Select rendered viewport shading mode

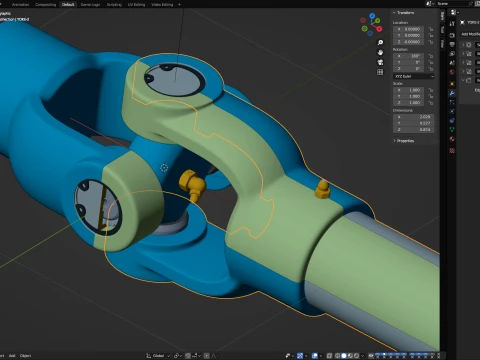356,356
